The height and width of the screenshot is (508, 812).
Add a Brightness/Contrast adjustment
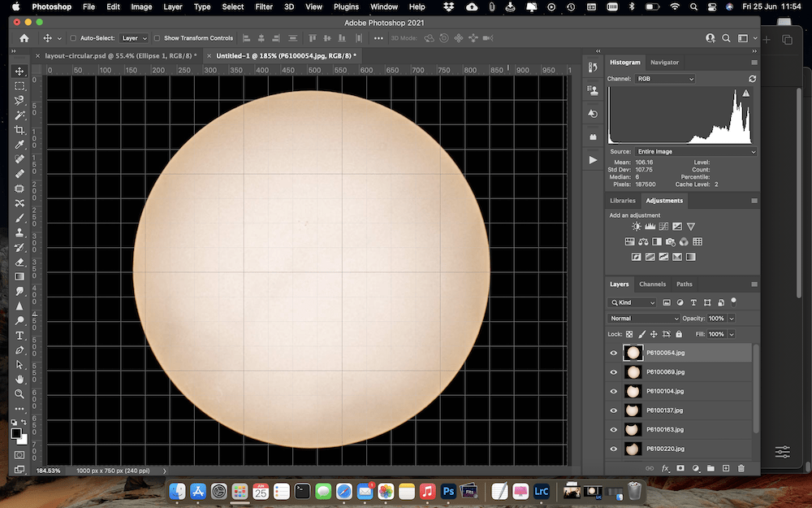point(637,227)
